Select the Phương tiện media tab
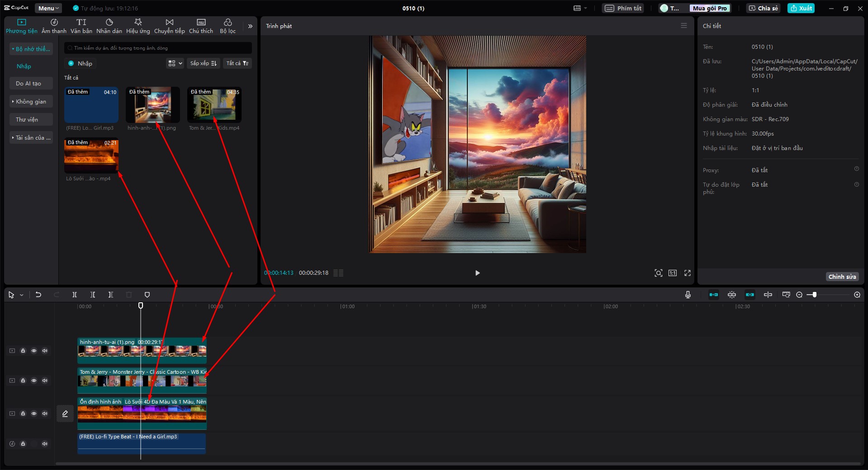Screen dimensions: 868x470 coord(22,26)
